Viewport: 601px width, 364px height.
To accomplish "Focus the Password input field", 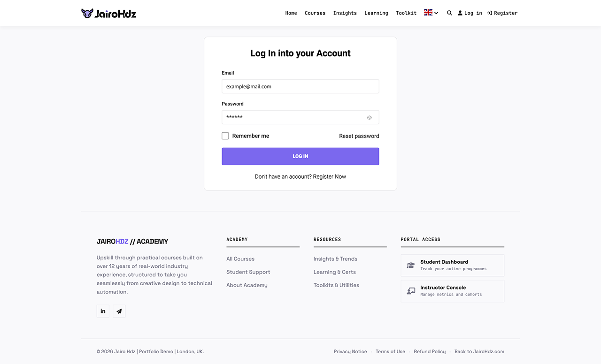I will [x=300, y=117].
